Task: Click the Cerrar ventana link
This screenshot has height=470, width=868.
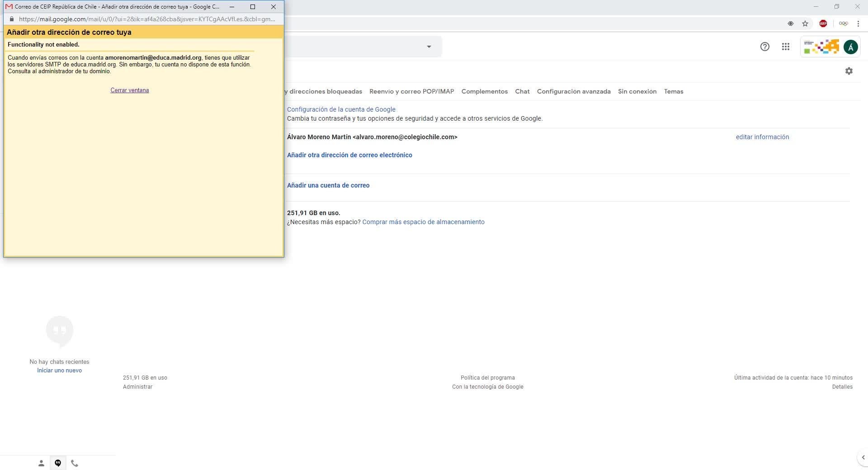Action: point(129,90)
